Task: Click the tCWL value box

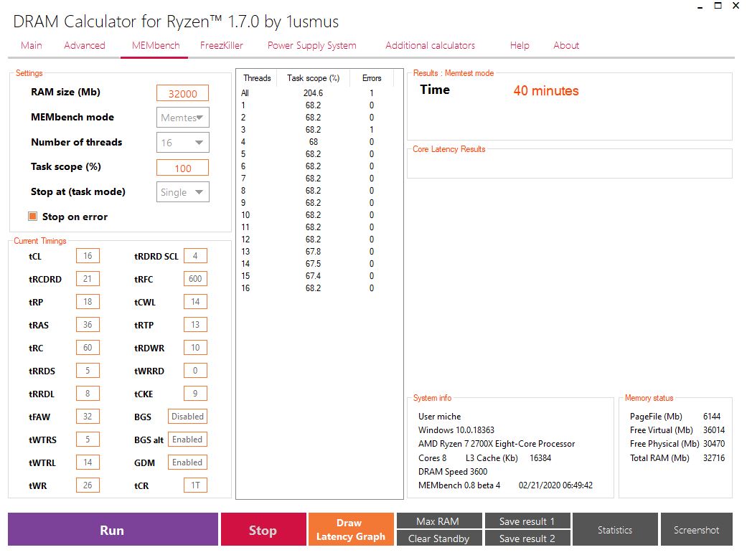Action: pos(195,301)
